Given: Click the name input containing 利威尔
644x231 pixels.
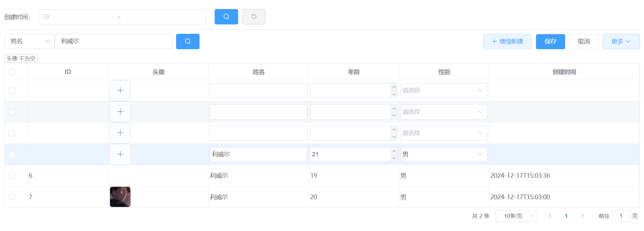Looking at the screenshot, I should point(259,154).
